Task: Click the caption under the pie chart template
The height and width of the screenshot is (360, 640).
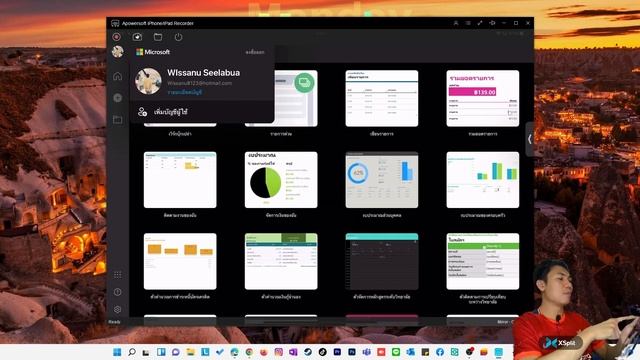Action: (x=281, y=215)
